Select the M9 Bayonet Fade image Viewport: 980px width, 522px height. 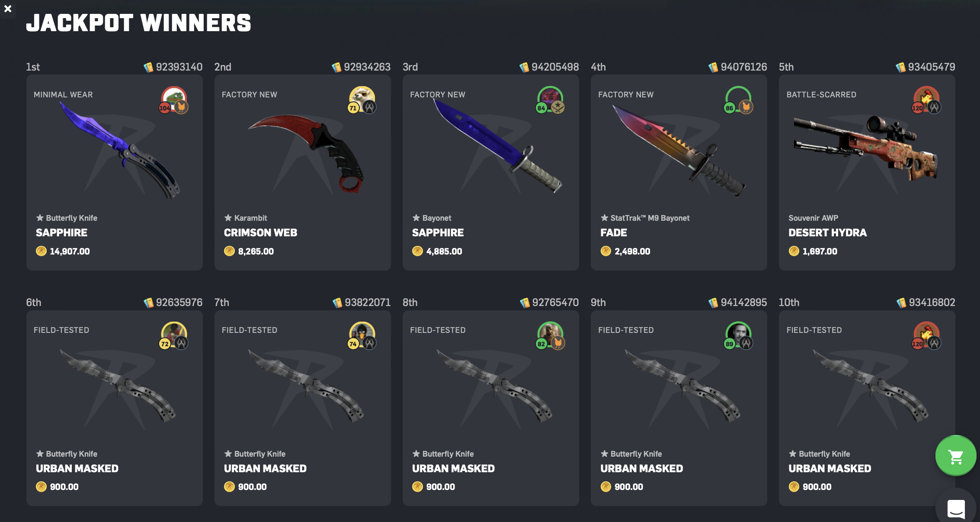click(679, 150)
